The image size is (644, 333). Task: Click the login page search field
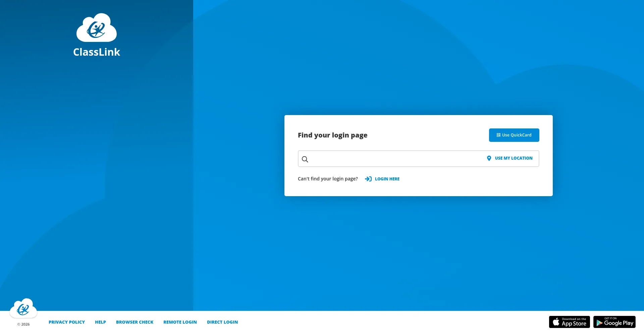pos(386,159)
